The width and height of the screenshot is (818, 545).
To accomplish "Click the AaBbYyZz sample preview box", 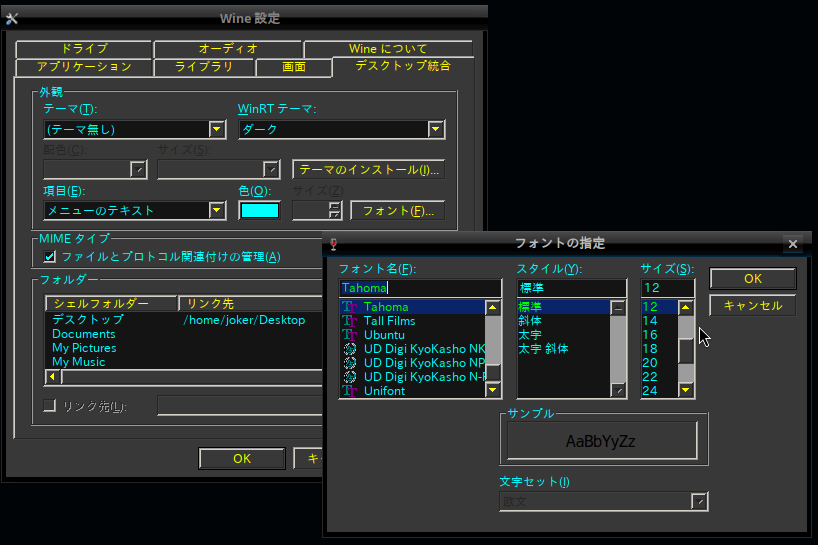I will [602, 441].
